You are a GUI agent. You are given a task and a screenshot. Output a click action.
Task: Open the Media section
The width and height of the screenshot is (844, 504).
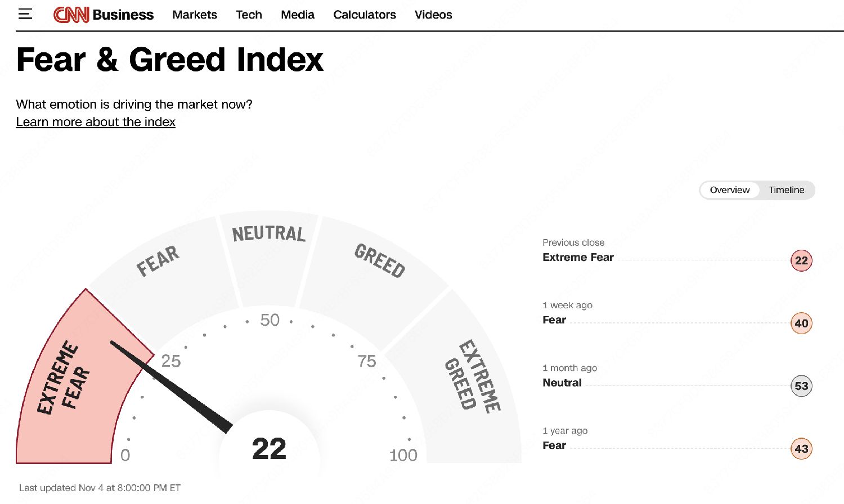[298, 15]
